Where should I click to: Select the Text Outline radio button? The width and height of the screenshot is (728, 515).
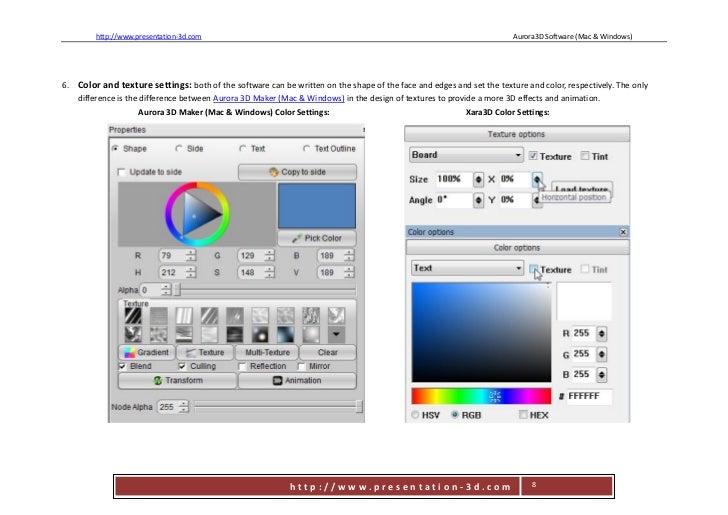306,149
